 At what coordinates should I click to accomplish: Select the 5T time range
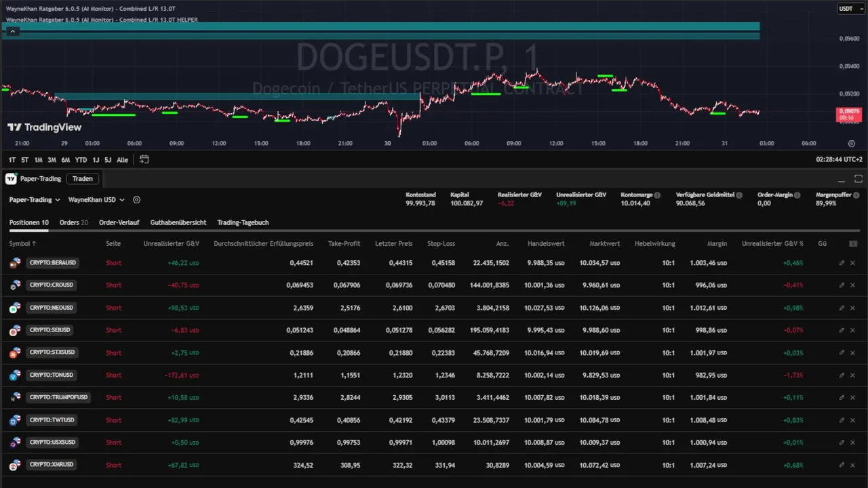pyautogui.click(x=24, y=160)
